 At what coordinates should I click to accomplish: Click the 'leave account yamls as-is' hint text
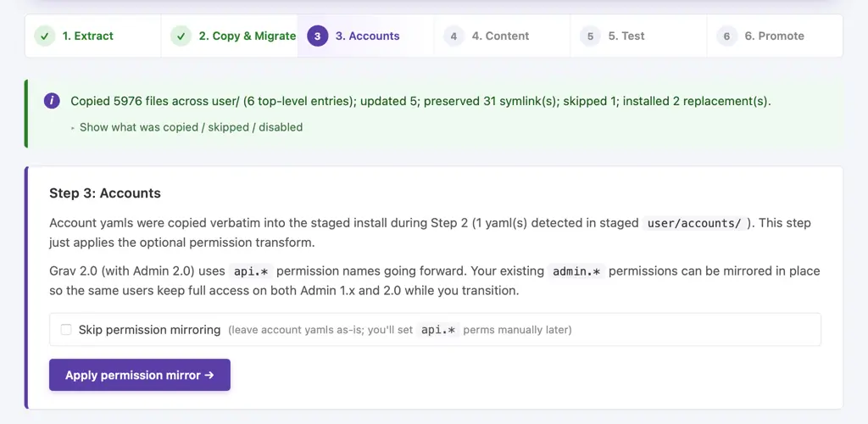point(400,330)
